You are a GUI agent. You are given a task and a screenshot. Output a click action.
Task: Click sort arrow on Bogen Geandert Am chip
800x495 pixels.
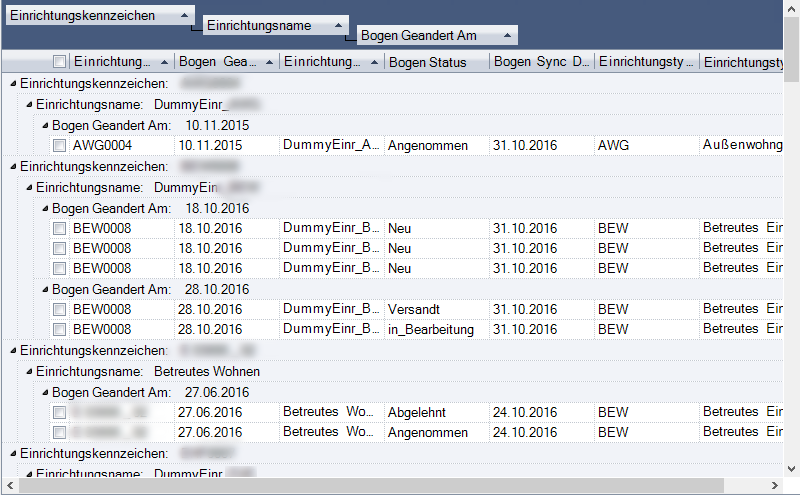(507, 35)
